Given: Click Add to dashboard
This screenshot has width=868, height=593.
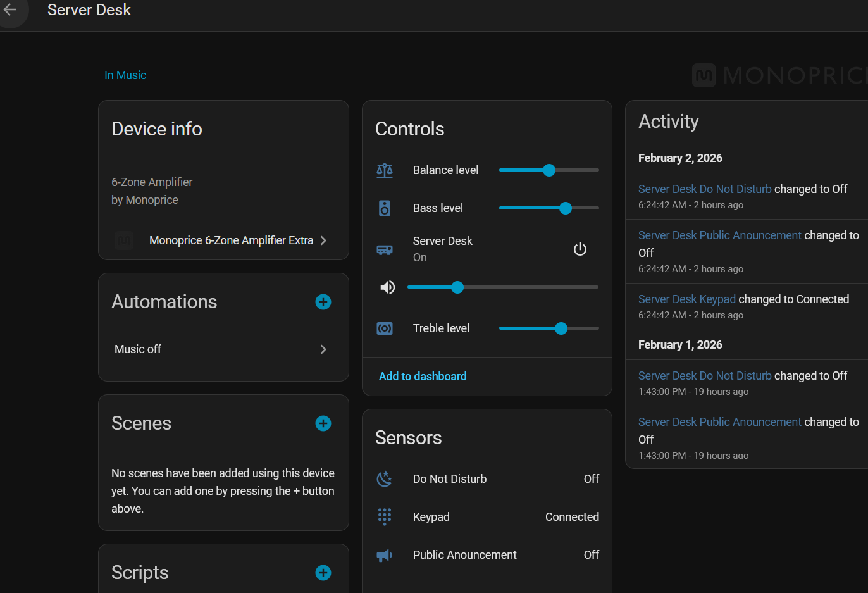Looking at the screenshot, I should pos(423,377).
